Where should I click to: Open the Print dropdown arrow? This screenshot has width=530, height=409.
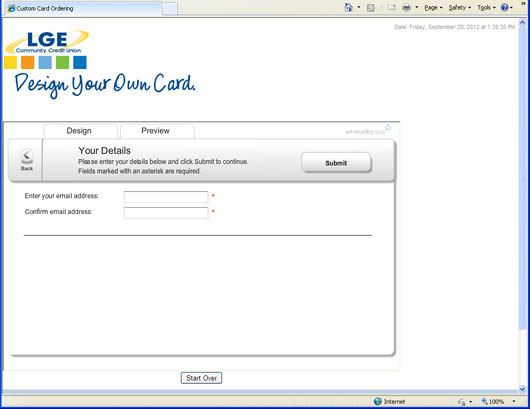(x=417, y=7)
